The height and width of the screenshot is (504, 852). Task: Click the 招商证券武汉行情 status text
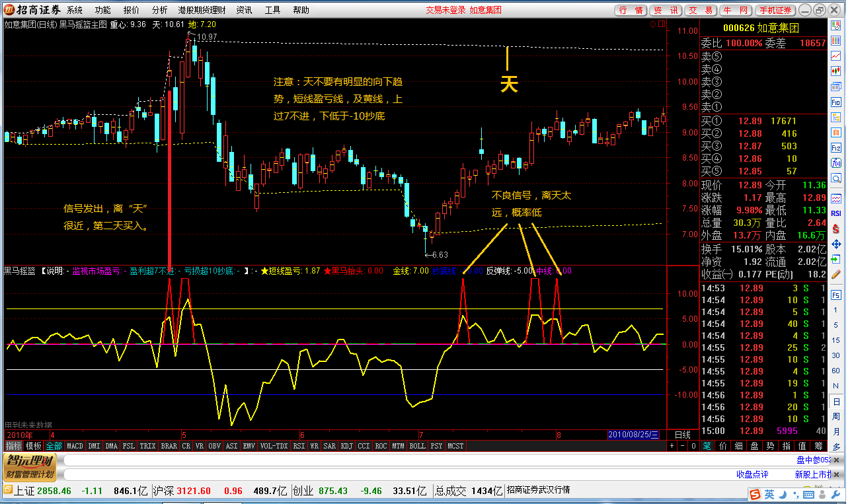click(x=538, y=490)
